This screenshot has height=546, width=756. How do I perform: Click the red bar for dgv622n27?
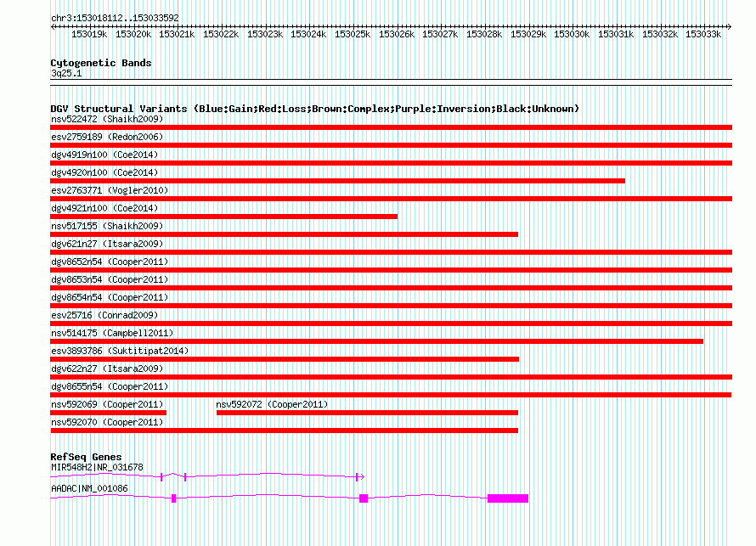coord(391,377)
